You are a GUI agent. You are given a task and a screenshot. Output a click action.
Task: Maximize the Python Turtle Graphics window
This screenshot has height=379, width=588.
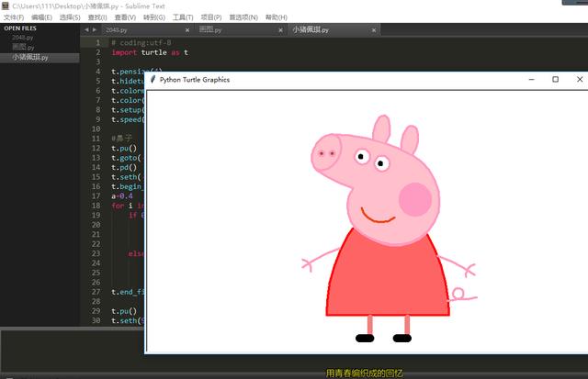555,80
